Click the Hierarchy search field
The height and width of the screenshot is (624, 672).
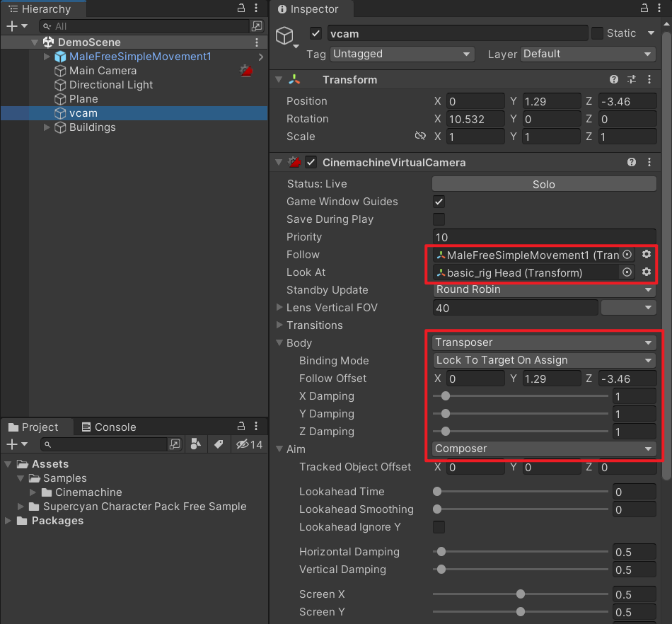coord(144,27)
